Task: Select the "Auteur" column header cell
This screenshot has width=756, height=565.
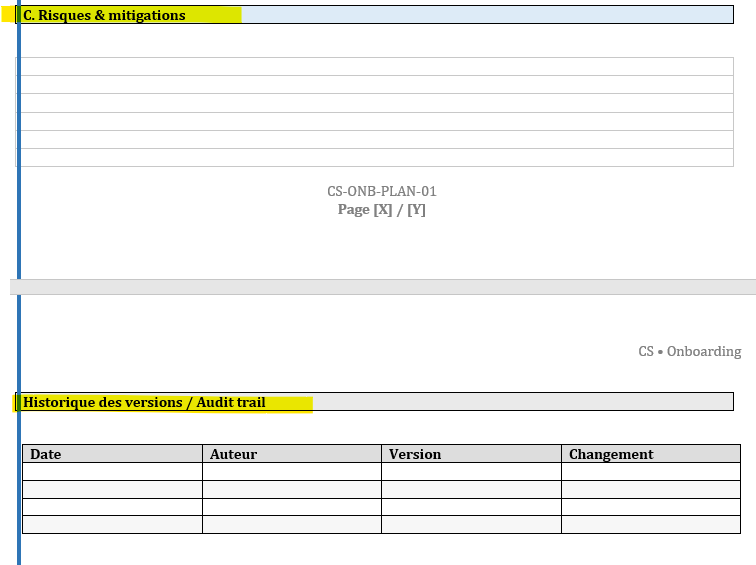Action: pyautogui.click(x=291, y=454)
